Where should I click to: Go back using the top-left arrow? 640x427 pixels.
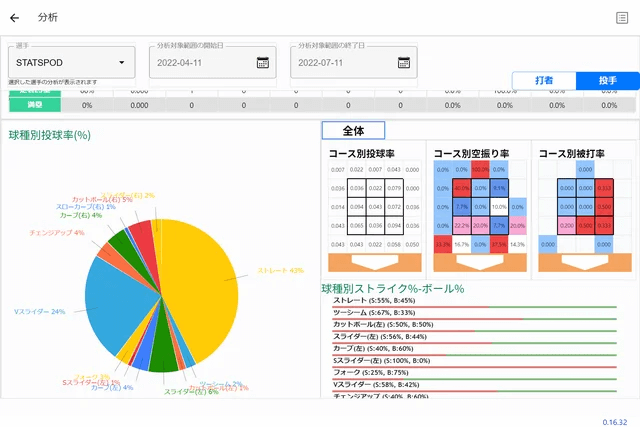click(x=14, y=17)
